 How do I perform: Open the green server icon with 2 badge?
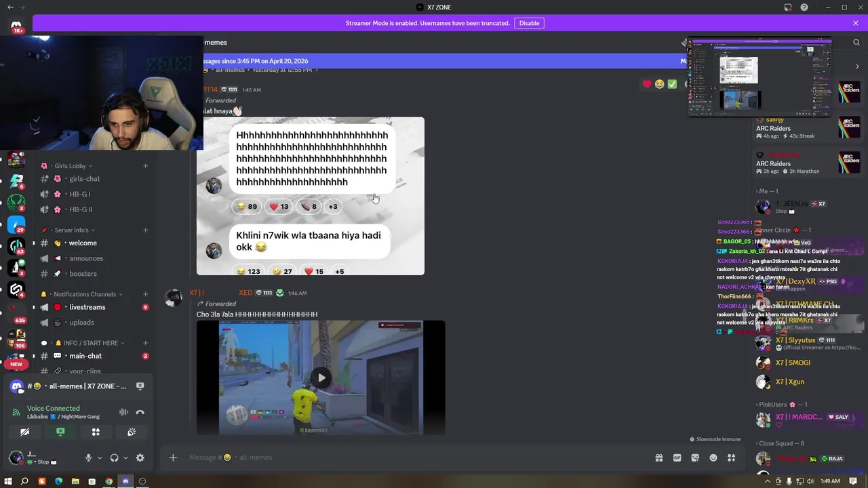click(16, 201)
